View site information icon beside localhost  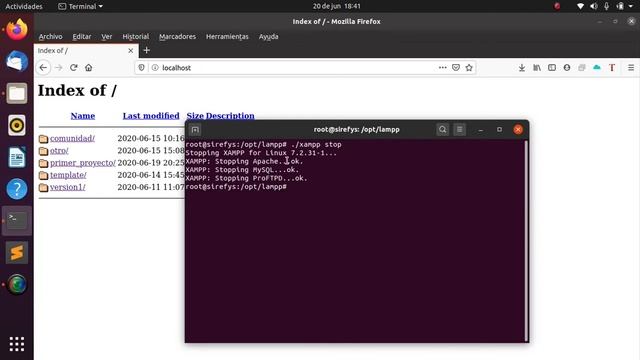pyautogui.click(x=155, y=68)
